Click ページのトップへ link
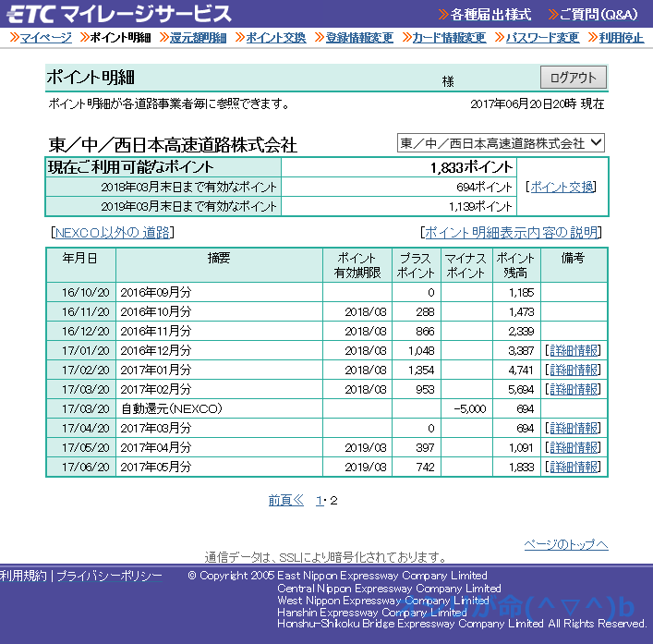This screenshot has height=644, width=653. click(566, 544)
